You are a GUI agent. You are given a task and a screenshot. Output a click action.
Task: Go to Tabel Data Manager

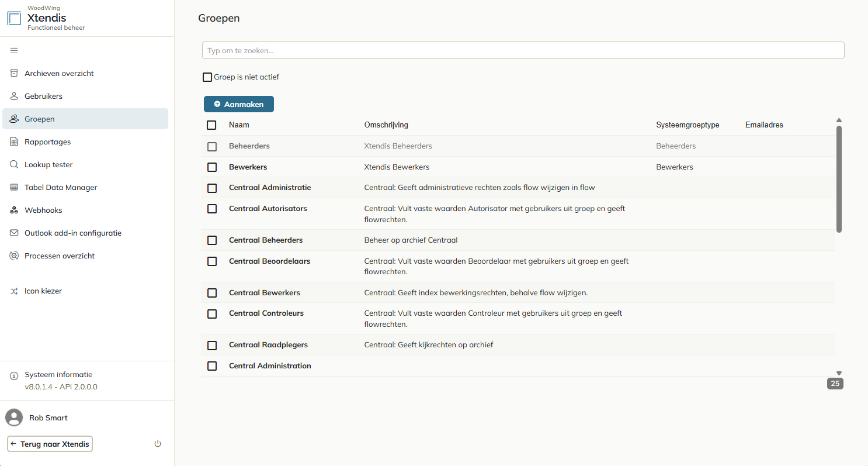[85, 187]
